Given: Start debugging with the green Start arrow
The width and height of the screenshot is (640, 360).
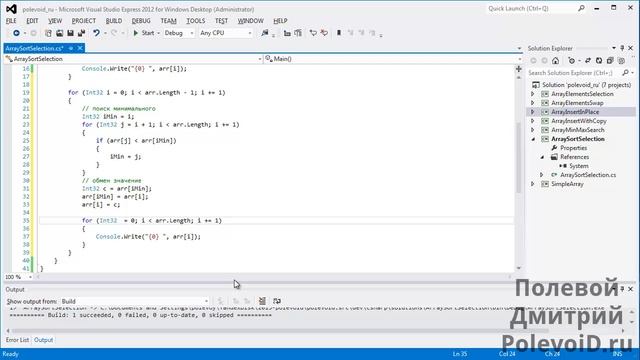Looking at the screenshot, I should tap(136, 33).
